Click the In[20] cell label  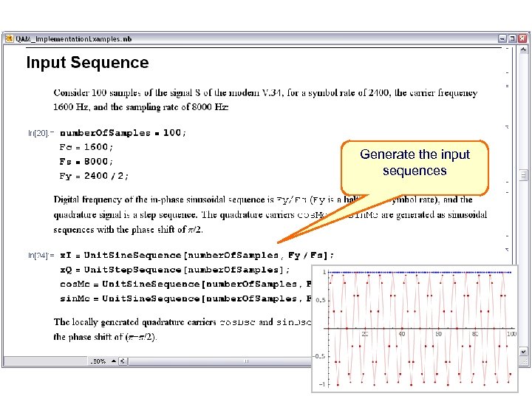click(41, 133)
